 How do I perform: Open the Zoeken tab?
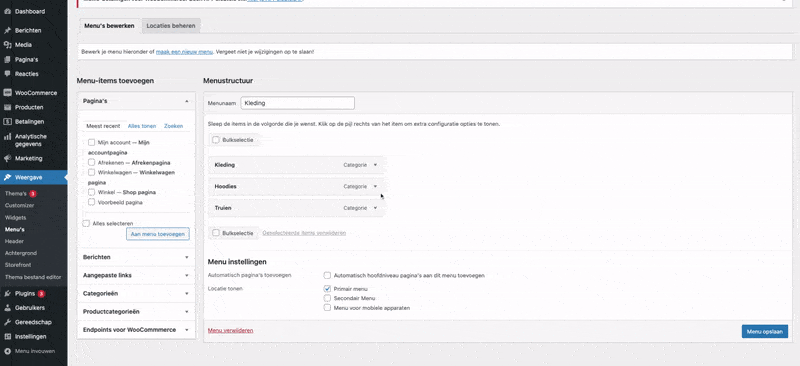point(173,126)
